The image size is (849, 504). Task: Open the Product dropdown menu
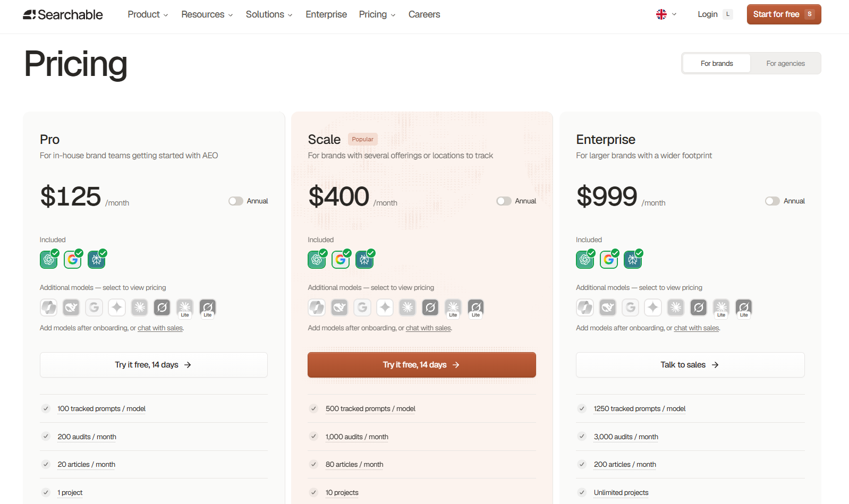[148, 14]
